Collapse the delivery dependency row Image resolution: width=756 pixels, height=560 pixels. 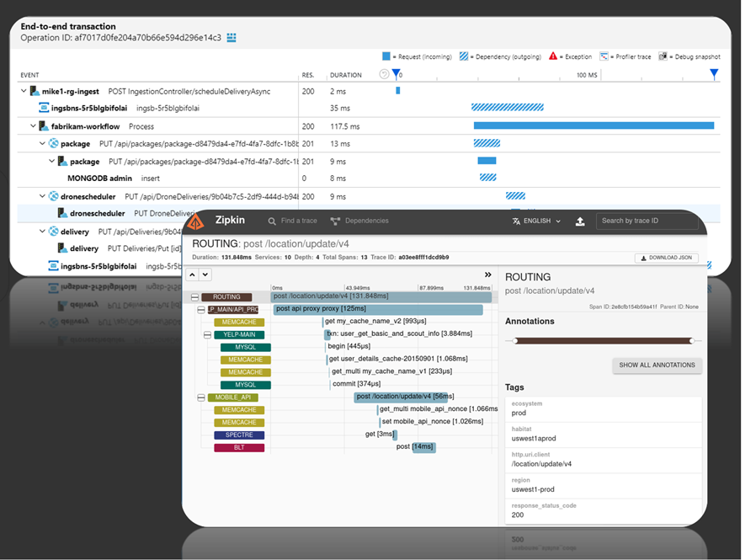point(42,232)
